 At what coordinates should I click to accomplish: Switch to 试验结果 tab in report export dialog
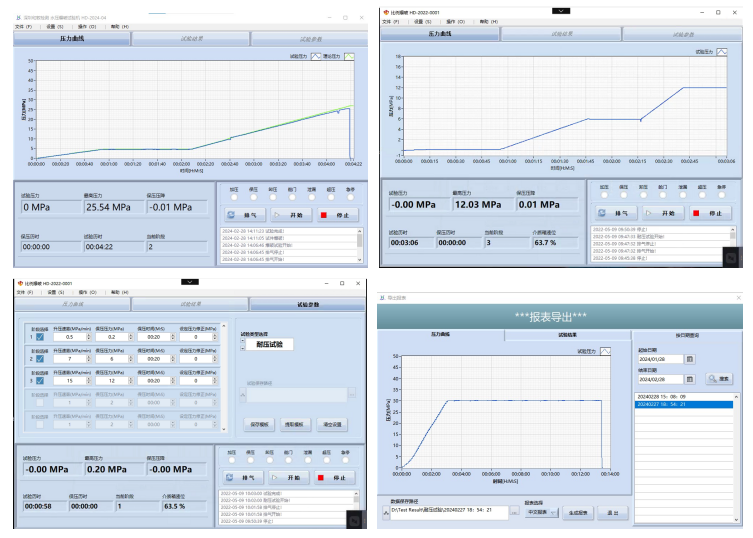click(x=567, y=335)
